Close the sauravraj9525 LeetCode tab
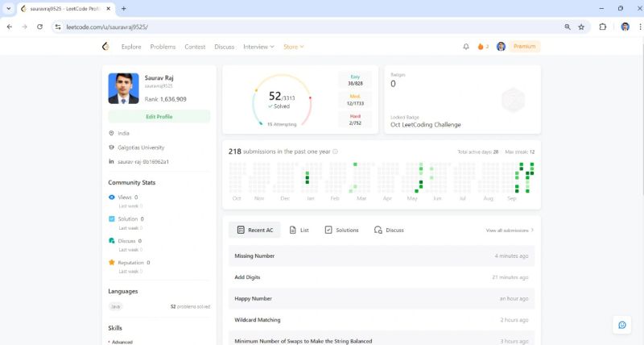The height and width of the screenshot is (345, 644). coord(109,8)
